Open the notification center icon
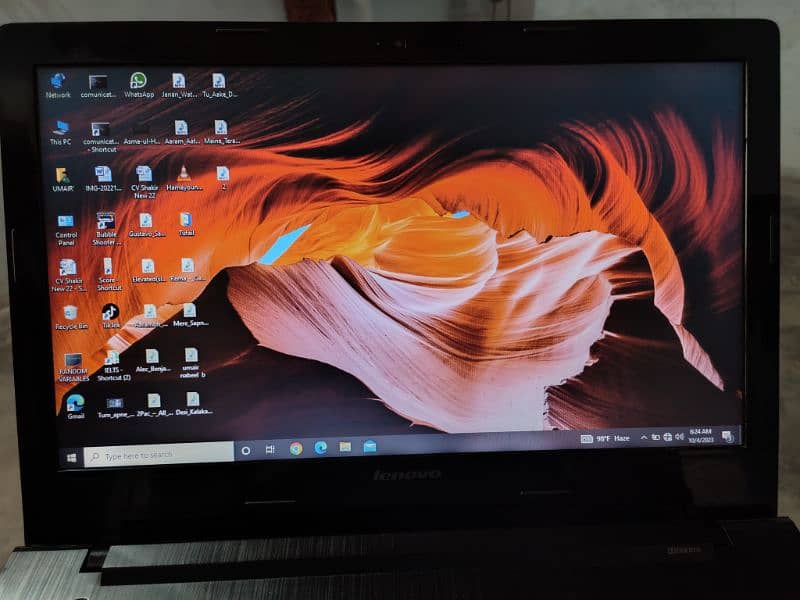Screen dimensions: 800x600 [x=727, y=436]
